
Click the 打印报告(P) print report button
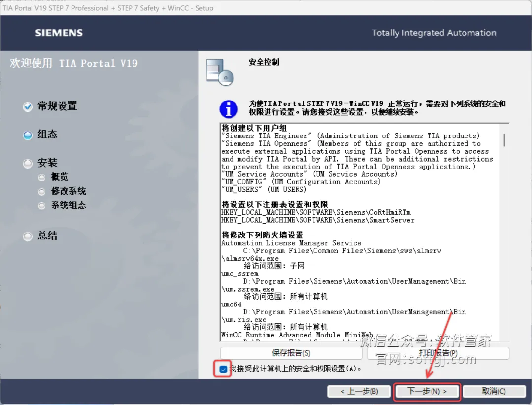(x=438, y=353)
